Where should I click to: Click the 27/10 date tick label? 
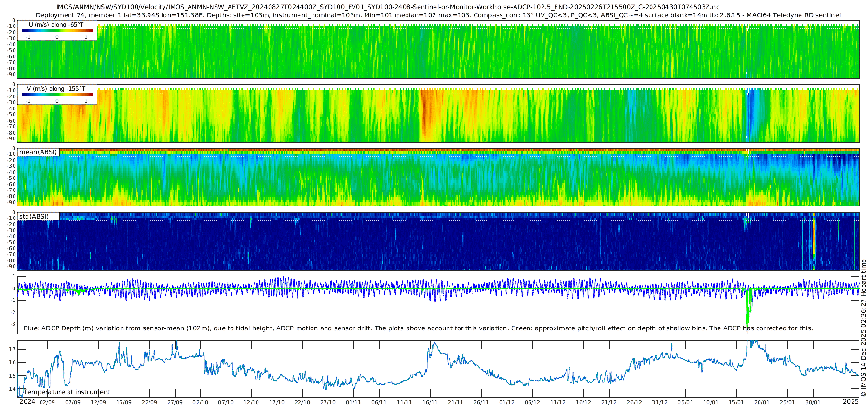(328, 402)
